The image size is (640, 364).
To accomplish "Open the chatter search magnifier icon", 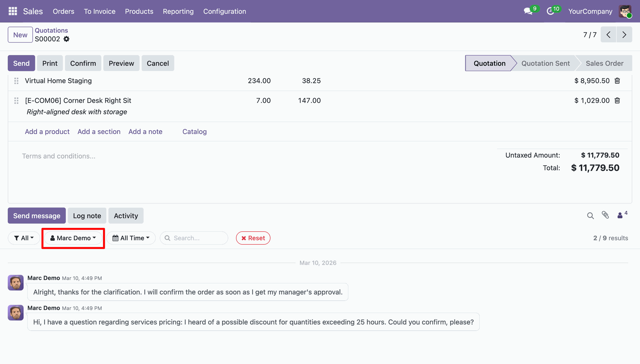I will (590, 216).
